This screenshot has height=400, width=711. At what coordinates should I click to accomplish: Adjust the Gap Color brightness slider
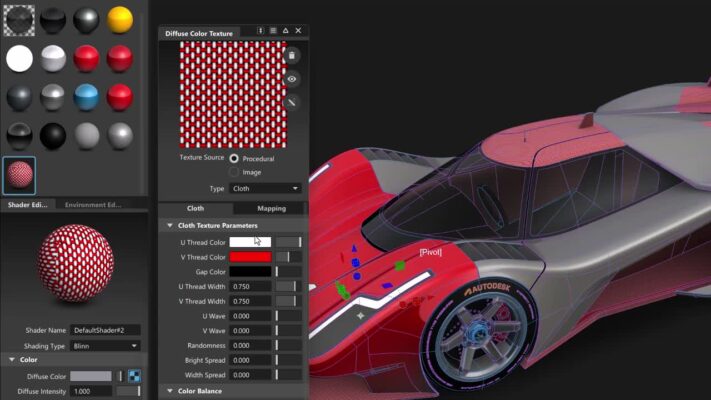[x=289, y=272]
